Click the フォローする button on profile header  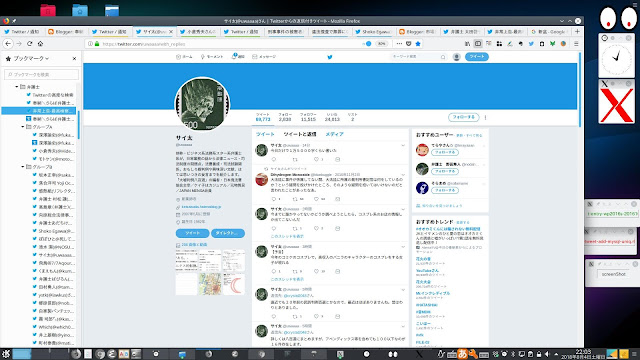463,118
